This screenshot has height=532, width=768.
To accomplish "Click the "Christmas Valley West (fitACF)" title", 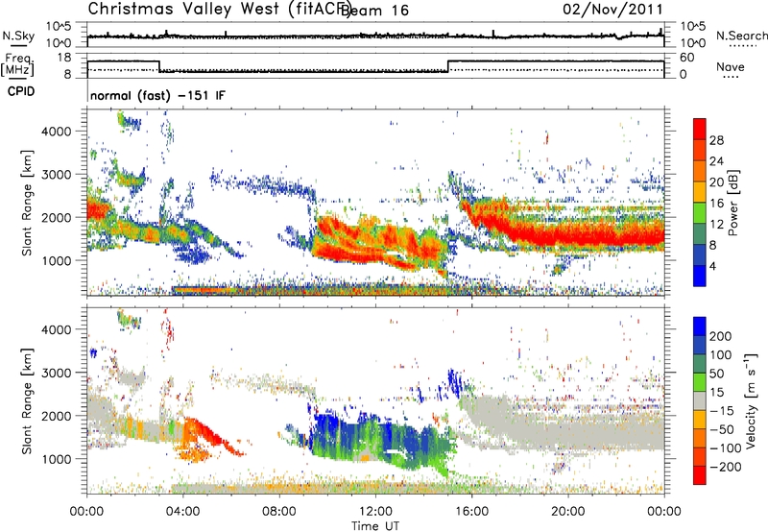I will click(219, 10).
